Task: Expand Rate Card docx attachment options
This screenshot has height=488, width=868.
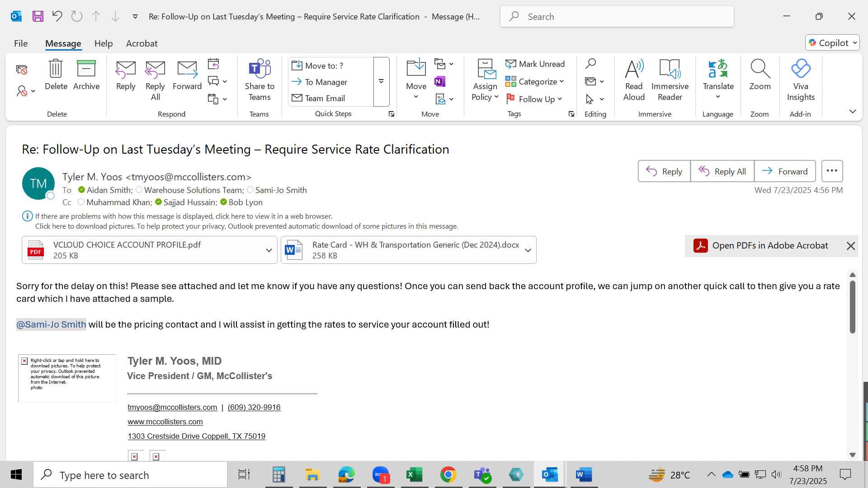Action: pos(528,250)
